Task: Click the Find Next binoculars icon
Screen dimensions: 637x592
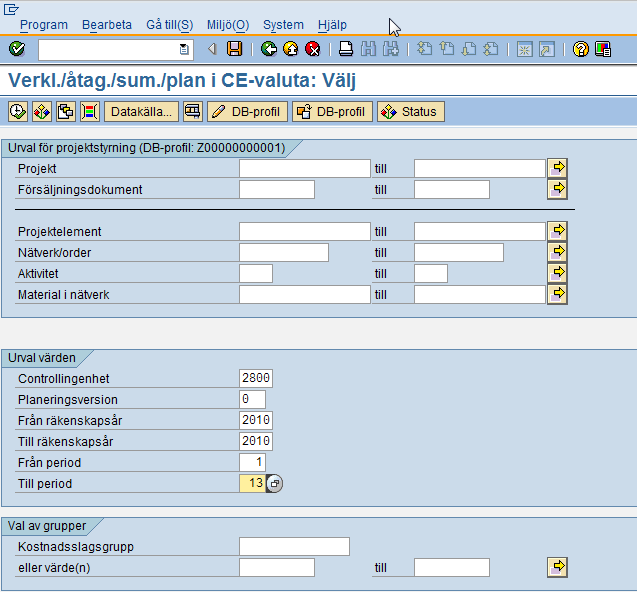Action: coord(390,49)
